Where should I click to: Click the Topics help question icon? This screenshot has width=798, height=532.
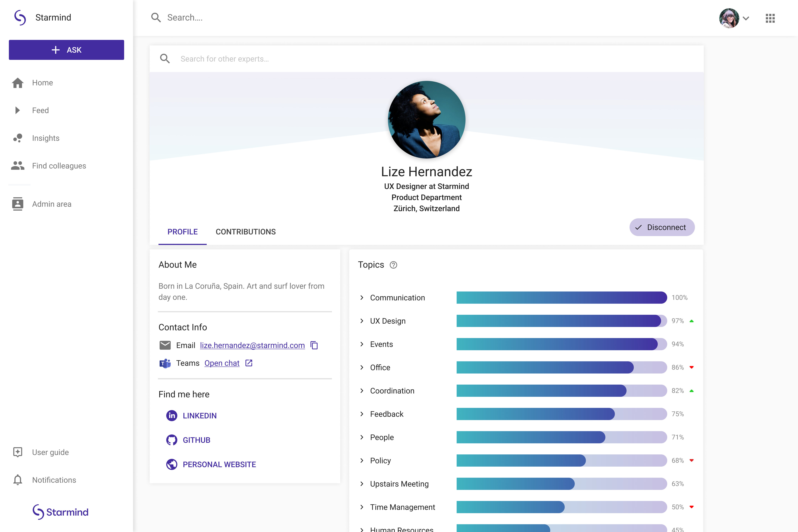click(393, 265)
